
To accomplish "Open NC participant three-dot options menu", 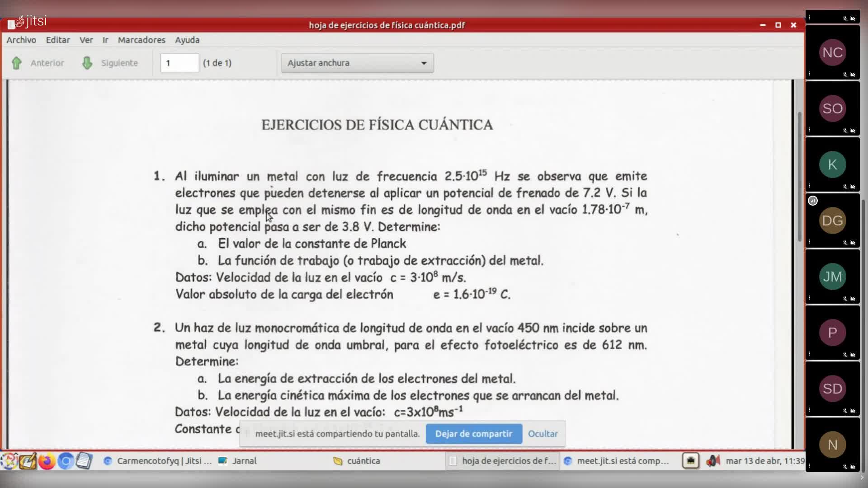I will coord(810,74).
